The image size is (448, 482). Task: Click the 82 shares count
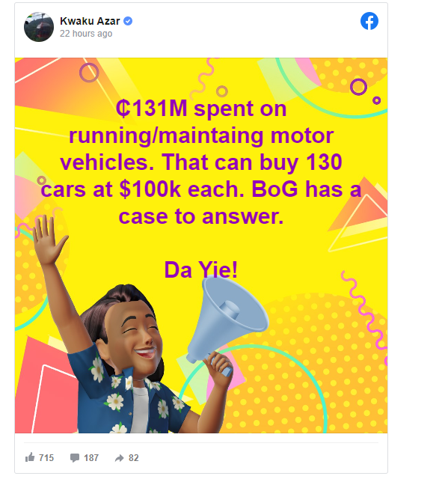point(134,458)
